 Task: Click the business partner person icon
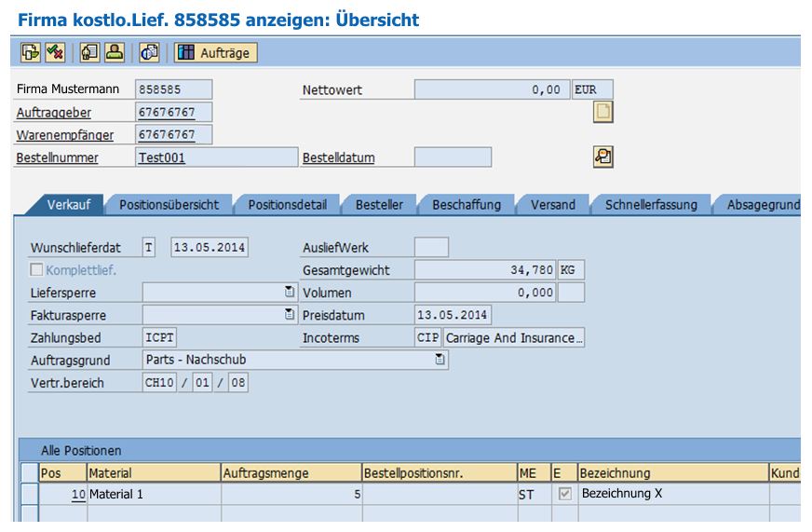(115, 53)
